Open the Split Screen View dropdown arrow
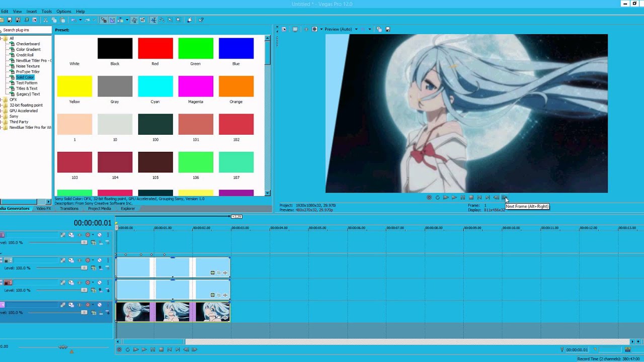Image resolution: width=644 pixels, height=362 pixels. tap(321, 29)
